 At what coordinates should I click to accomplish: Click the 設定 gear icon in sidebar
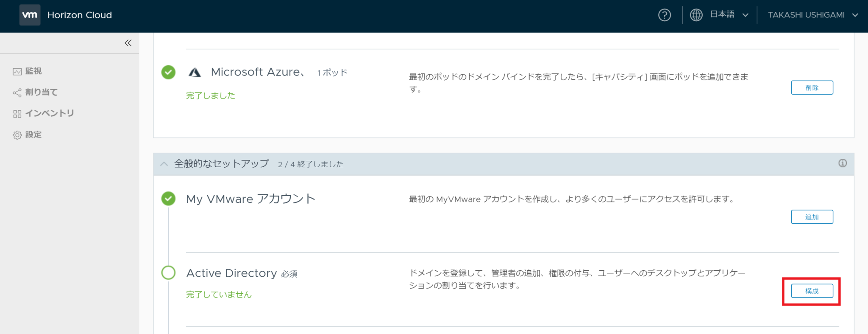tap(17, 135)
